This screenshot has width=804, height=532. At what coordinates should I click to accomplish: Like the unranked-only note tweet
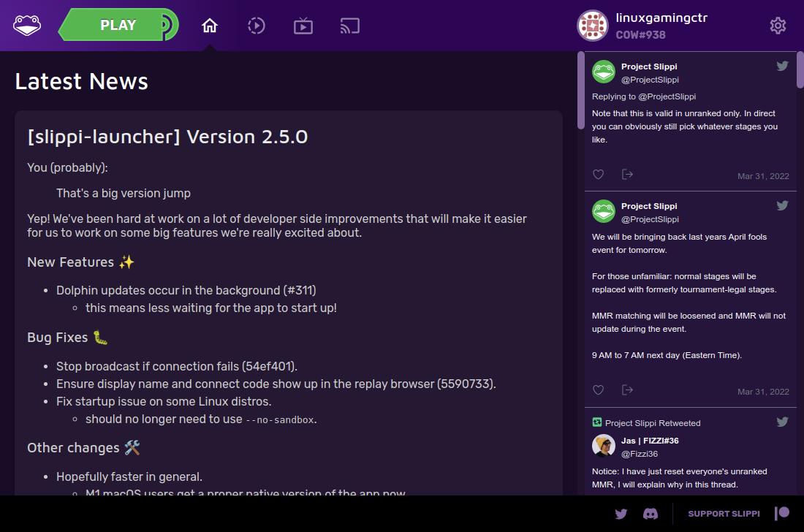598,175
